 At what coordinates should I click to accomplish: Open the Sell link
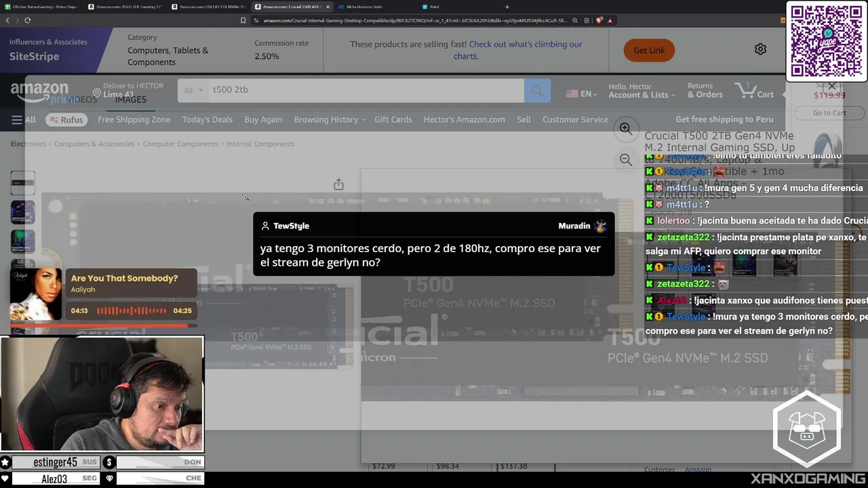(x=524, y=119)
